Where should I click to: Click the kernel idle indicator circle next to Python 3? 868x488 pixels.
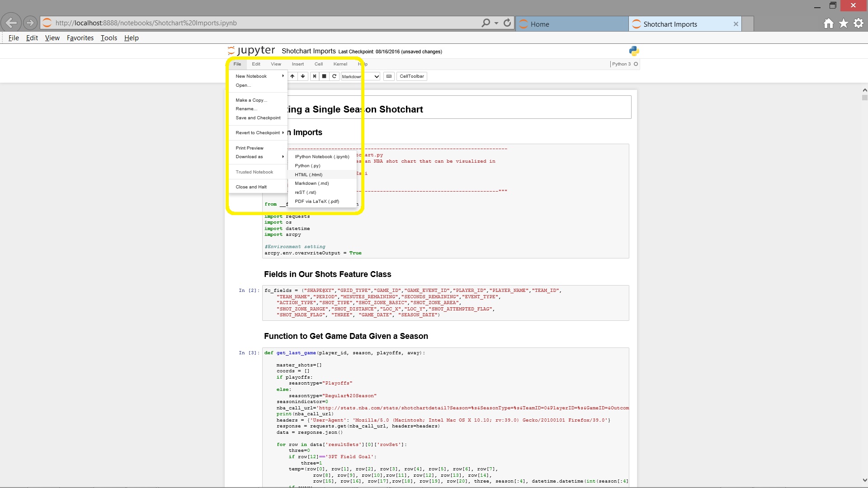(x=636, y=64)
